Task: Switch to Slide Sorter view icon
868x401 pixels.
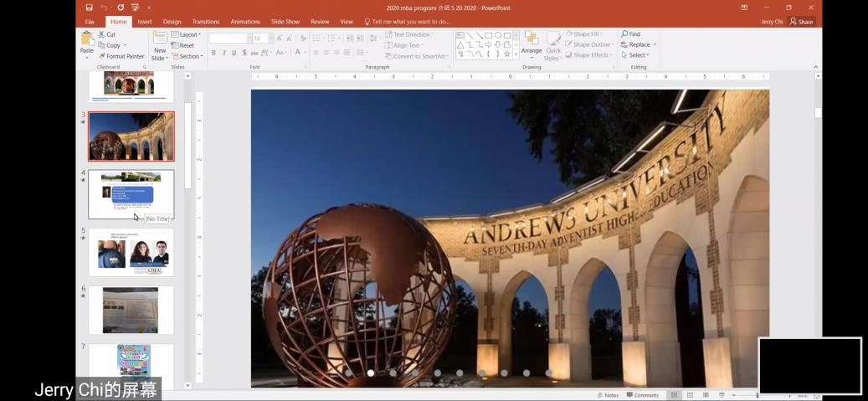Action: (690, 395)
